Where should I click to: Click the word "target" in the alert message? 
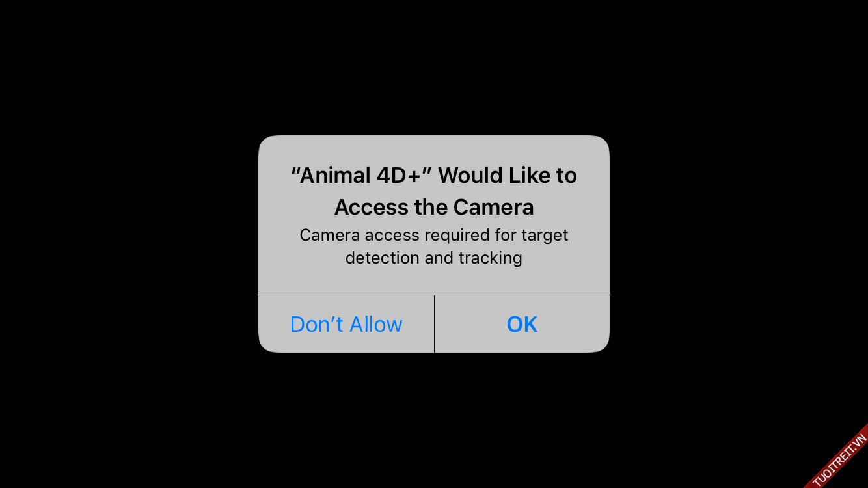(545, 235)
